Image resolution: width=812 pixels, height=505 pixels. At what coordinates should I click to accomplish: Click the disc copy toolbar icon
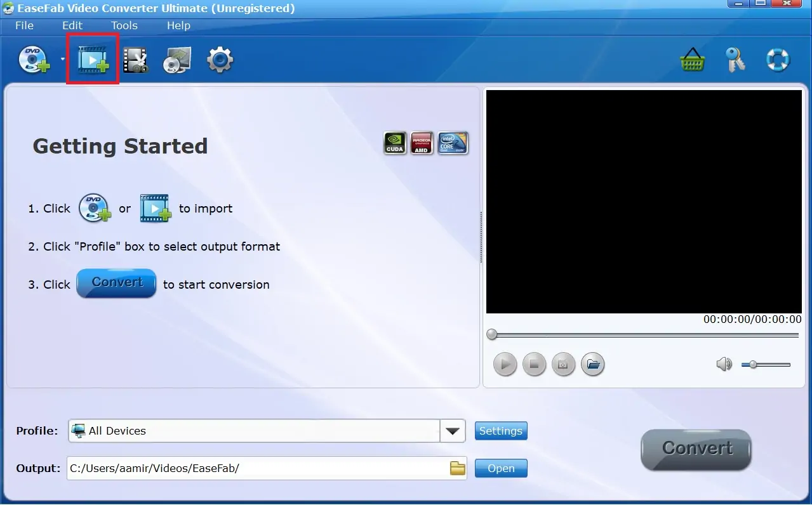176,61
